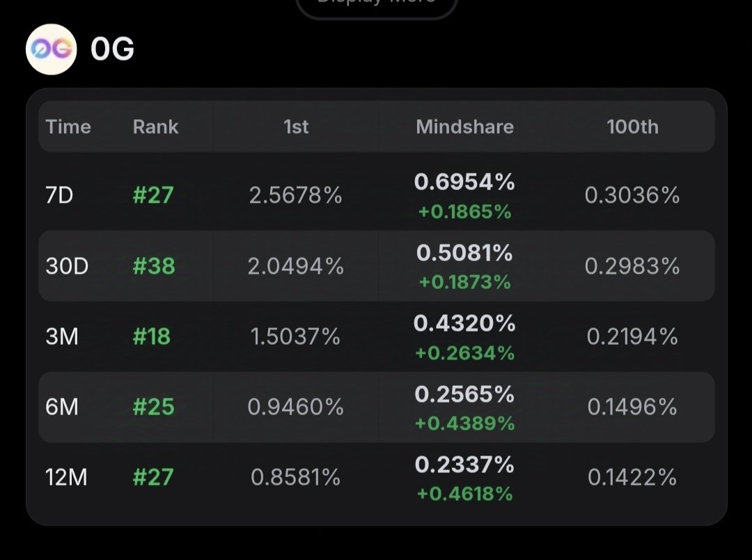This screenshot has height=560, width=752.
Task: Click the 100th column header
Action: (x=632, y=127)
